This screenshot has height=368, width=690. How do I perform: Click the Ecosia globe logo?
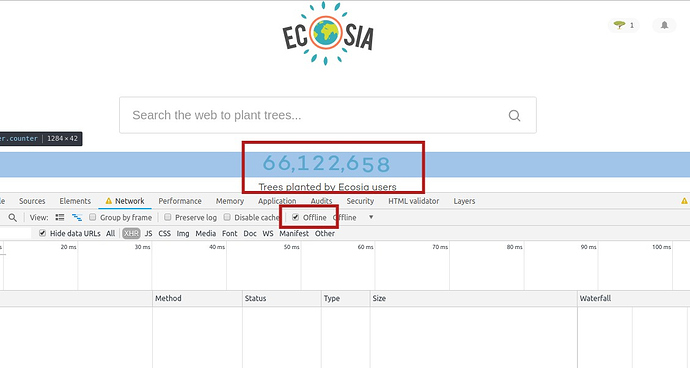coord(327,33)
